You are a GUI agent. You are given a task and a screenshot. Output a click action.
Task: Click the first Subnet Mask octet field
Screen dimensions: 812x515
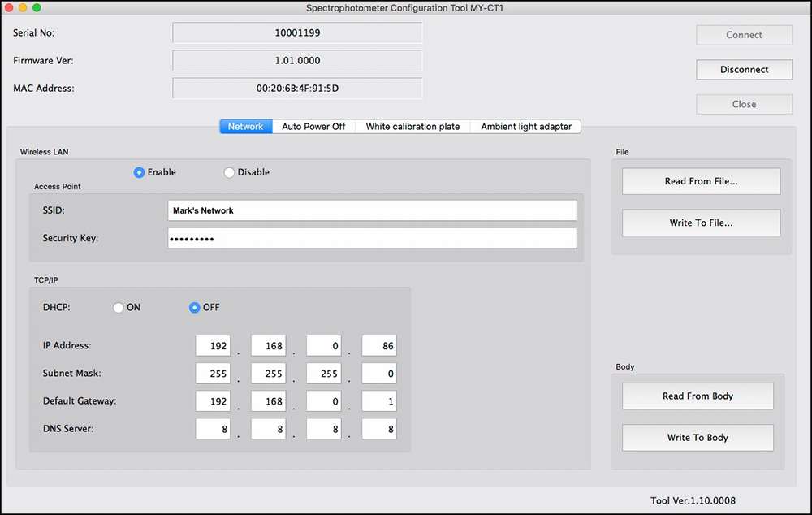pos(213,374)
